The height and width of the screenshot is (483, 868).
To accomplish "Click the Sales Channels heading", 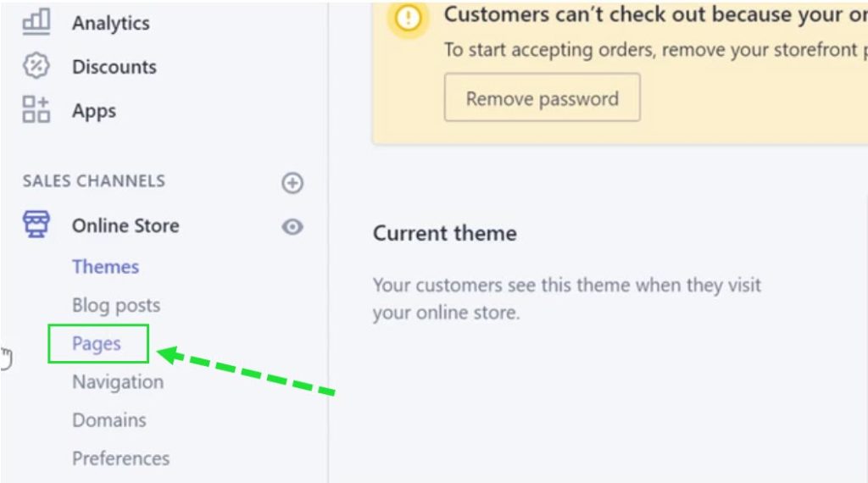I will pos(93,181).
